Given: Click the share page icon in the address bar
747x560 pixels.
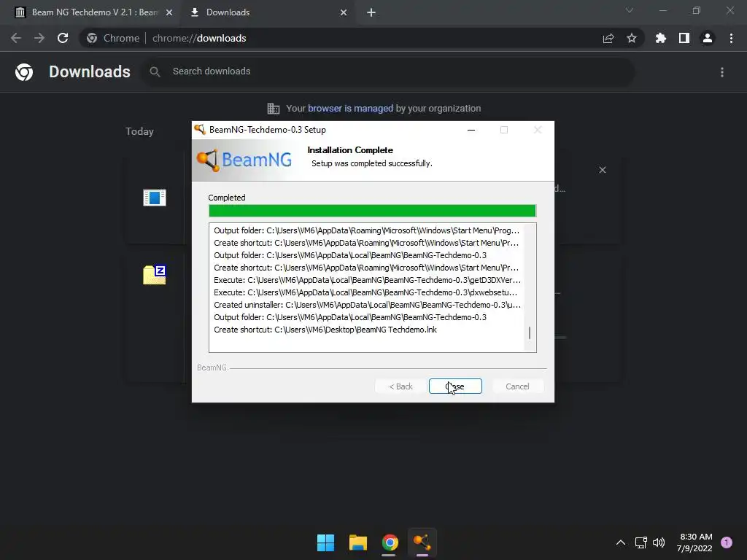Looking at the screenshot, I should [608, 38].
